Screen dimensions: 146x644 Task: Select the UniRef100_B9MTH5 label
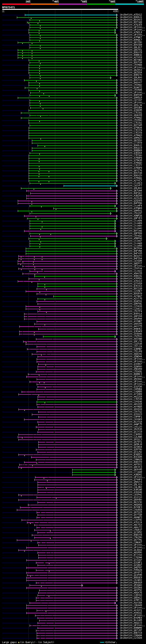tap(131, 95)
